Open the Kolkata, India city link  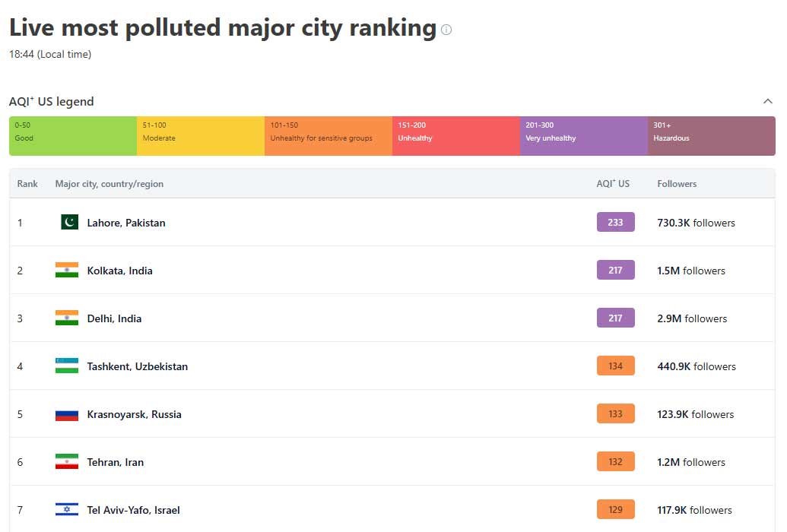[119, 271]
